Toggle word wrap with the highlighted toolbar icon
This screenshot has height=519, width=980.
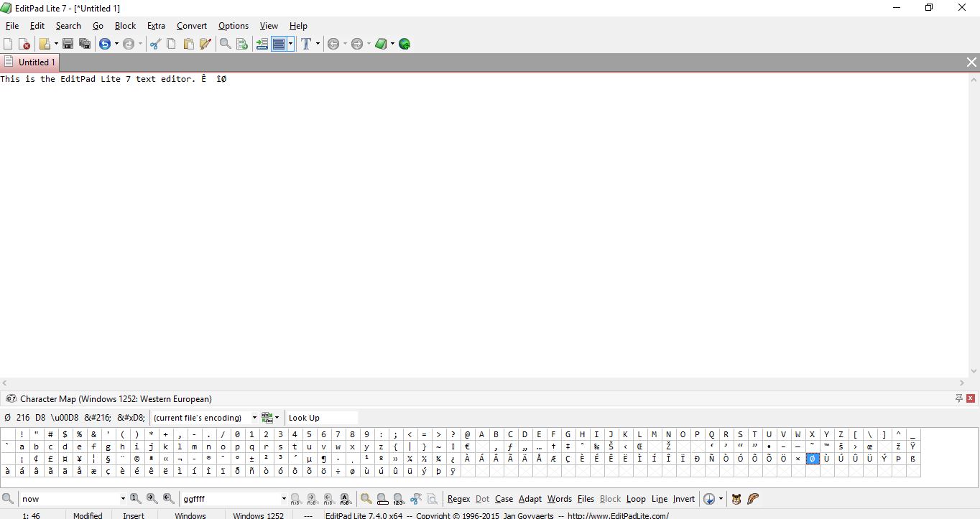[x=280, y=44]
